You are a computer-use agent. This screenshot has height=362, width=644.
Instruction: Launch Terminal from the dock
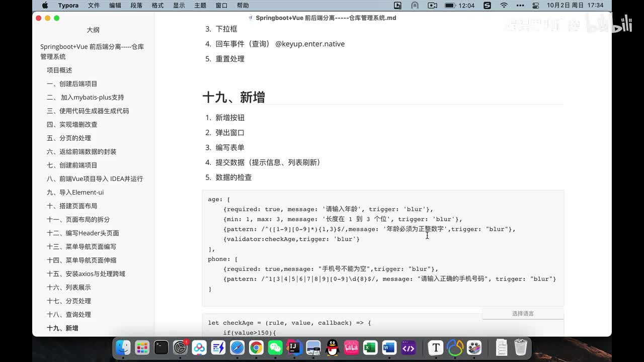pos(162,347)
